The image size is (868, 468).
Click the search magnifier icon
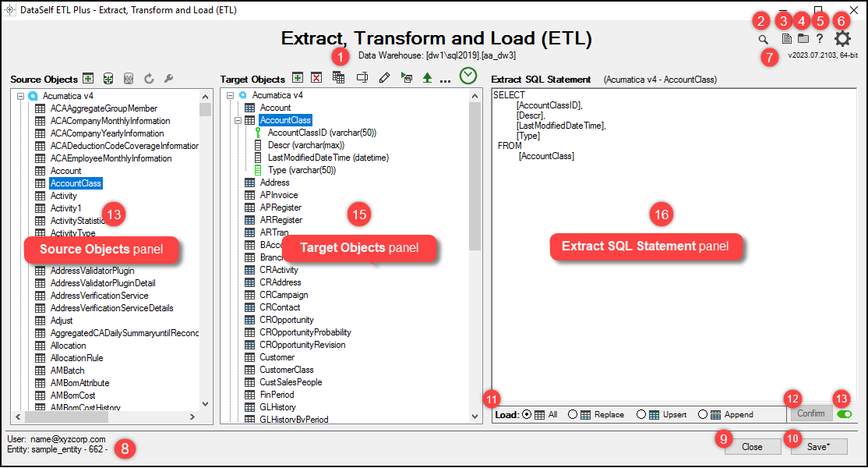[764, 39]
